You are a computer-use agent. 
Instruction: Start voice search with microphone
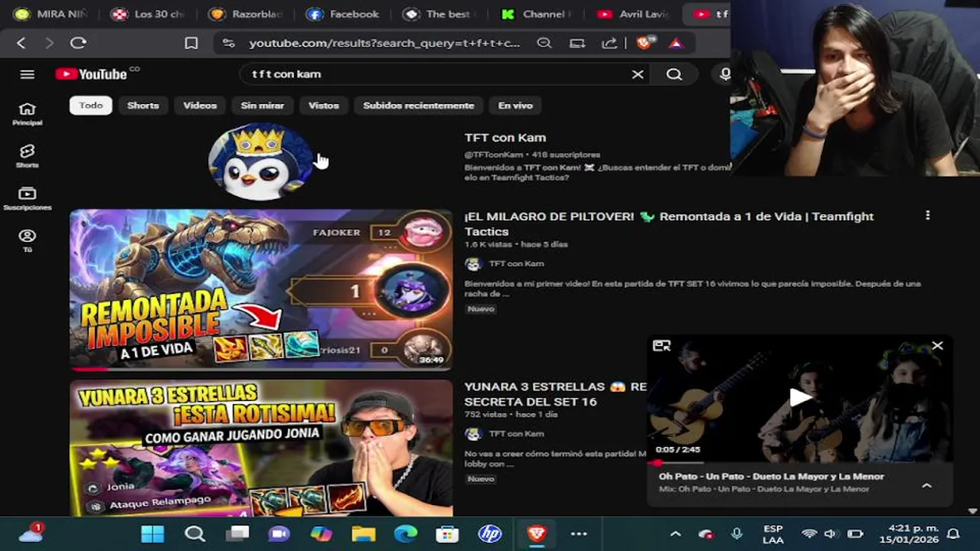[724, 74]
